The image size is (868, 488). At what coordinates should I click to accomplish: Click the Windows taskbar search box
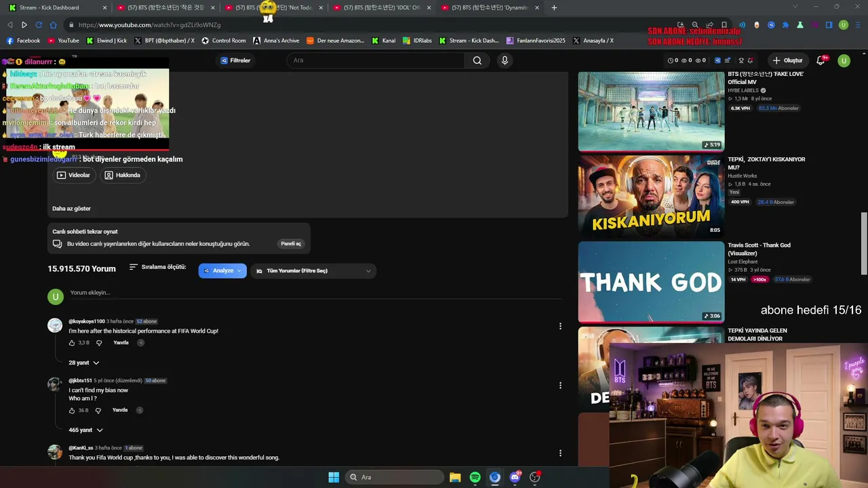(x=395, y=477)
